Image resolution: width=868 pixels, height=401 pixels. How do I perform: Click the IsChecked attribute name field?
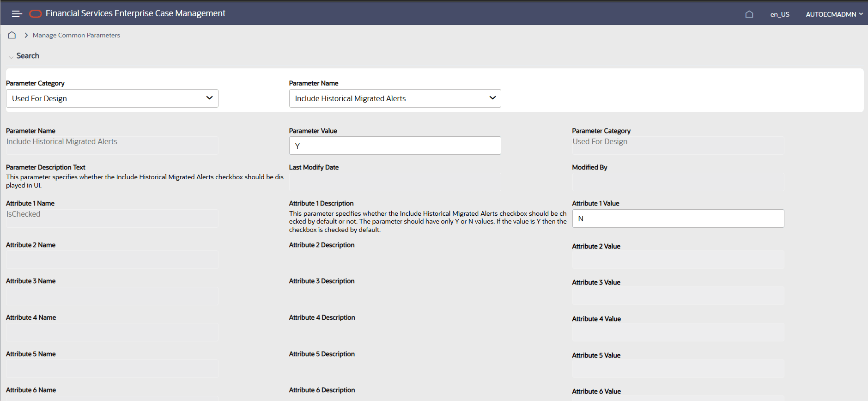(x=112, y=218)
